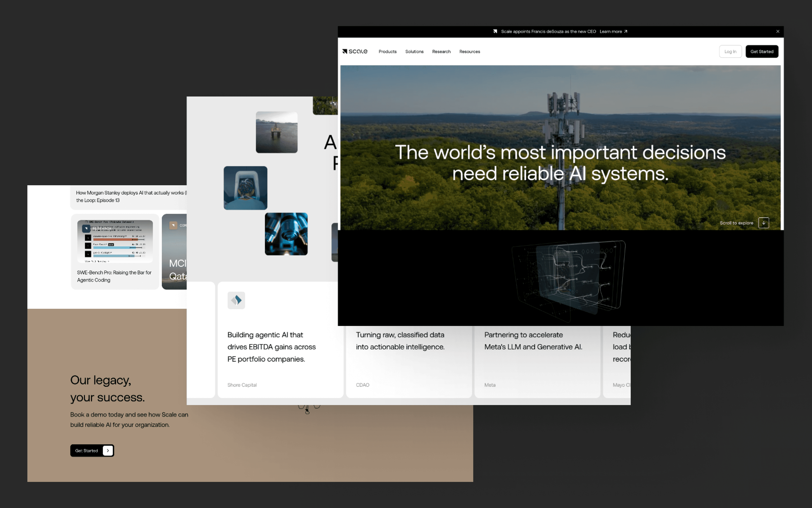Image resolution: width=812 pixels, height=508 pixels.
Task: Open the Shore Capital agentic AI card
Action: point(281,340)
